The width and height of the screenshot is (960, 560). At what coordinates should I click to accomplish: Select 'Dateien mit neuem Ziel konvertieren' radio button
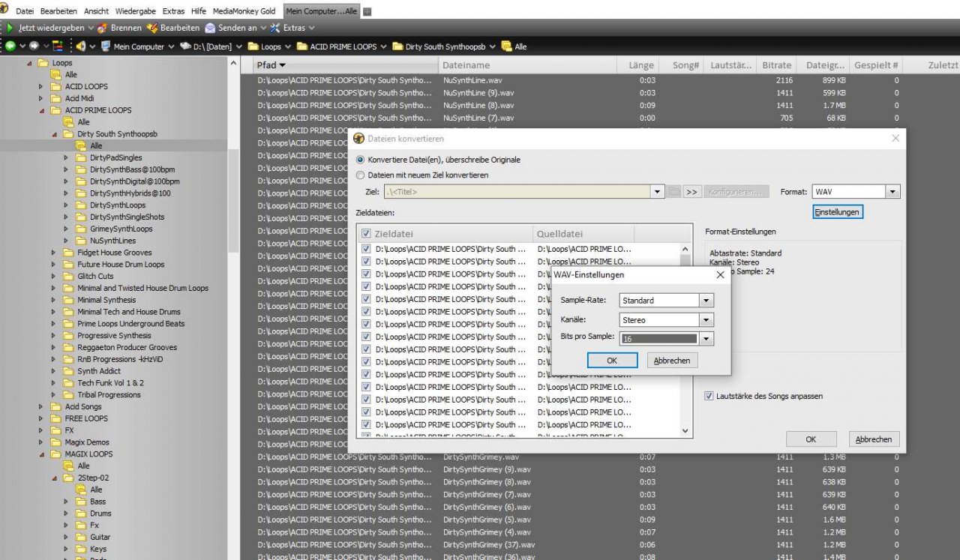point(361,175)
